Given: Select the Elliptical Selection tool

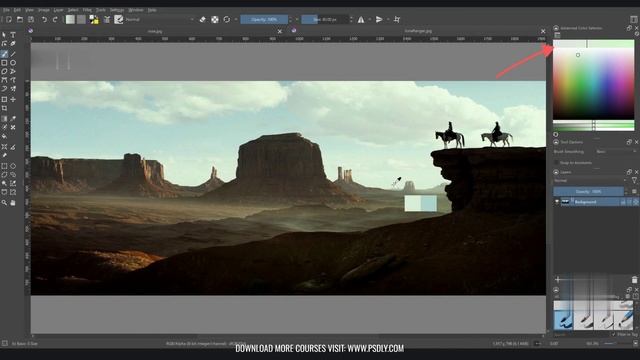Looking at the screenshot, I should click(x=13, y=166).
